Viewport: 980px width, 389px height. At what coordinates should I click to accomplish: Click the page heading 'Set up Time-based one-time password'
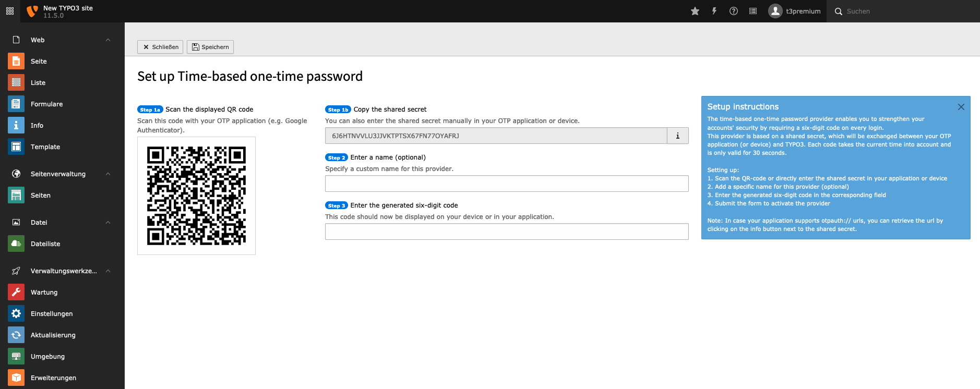click(250, 76)
